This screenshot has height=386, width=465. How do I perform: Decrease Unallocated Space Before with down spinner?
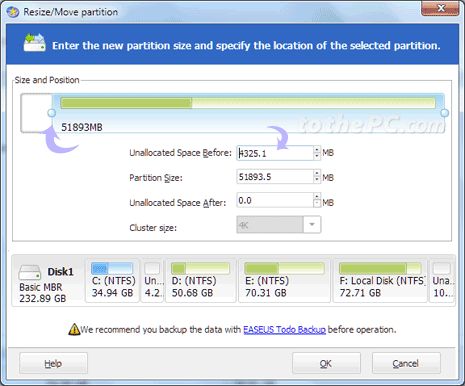point(317,157)
